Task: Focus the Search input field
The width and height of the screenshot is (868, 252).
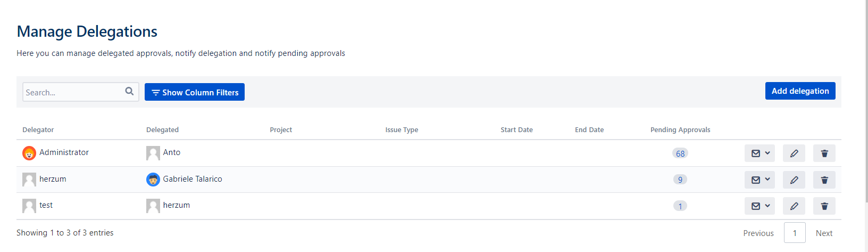Action: coord(73,92)
